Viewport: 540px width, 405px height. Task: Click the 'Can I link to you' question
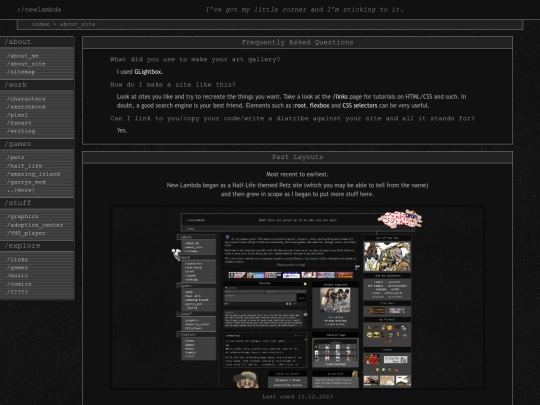[x=292, y=118]
